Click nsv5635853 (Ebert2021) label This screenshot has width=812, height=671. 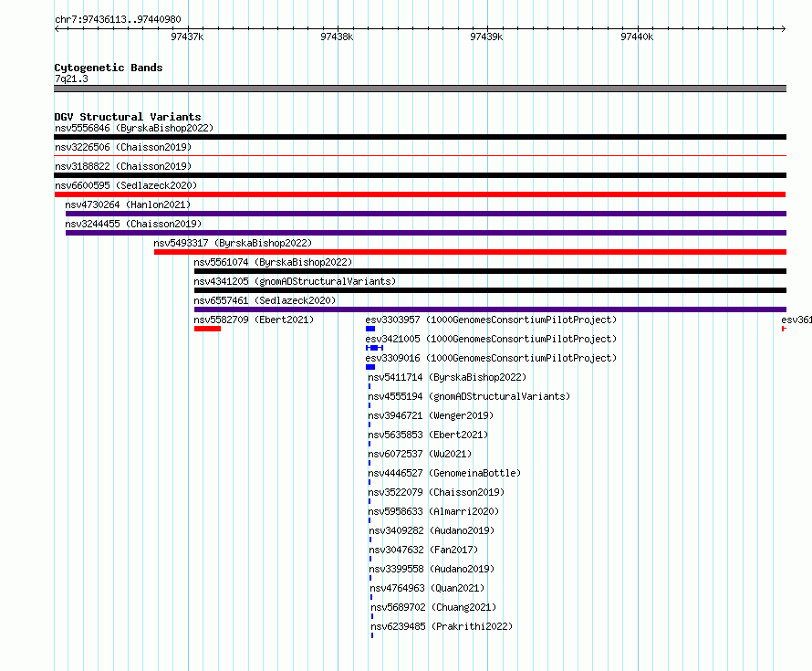[428, 435]
